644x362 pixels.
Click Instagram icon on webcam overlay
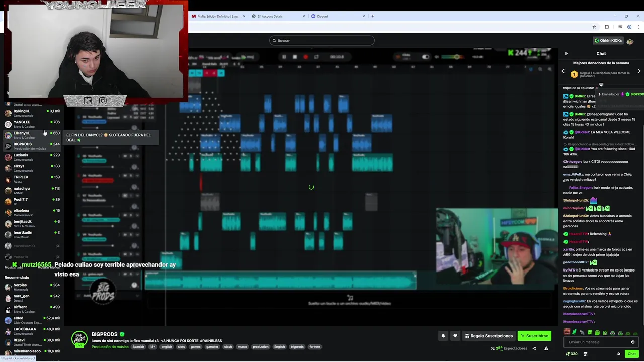coord(103,101)
